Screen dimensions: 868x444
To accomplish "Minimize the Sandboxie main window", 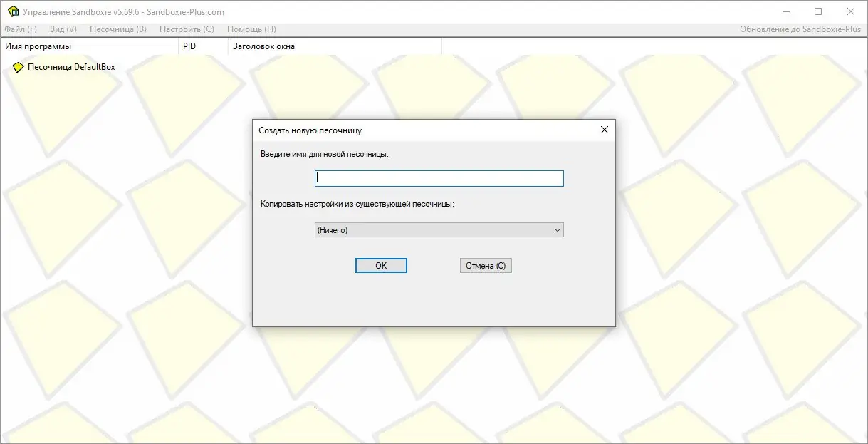I will 785,11.
